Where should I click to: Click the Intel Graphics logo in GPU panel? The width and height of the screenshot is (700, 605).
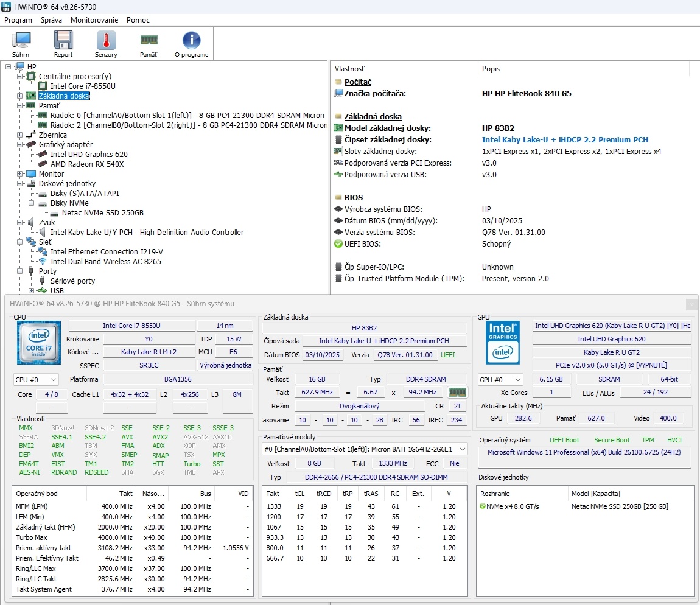pos(502,342)
